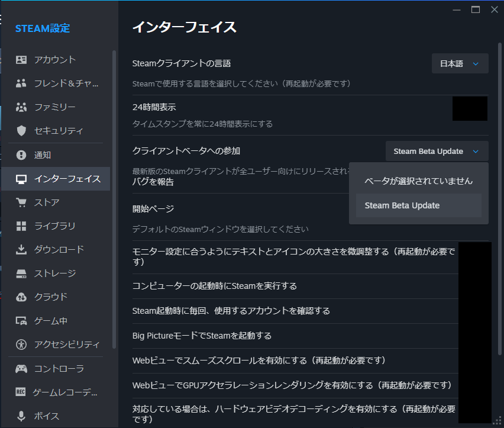Close the Steam settings window
This screenshot has height=428, width=504.
pos(495,9)
